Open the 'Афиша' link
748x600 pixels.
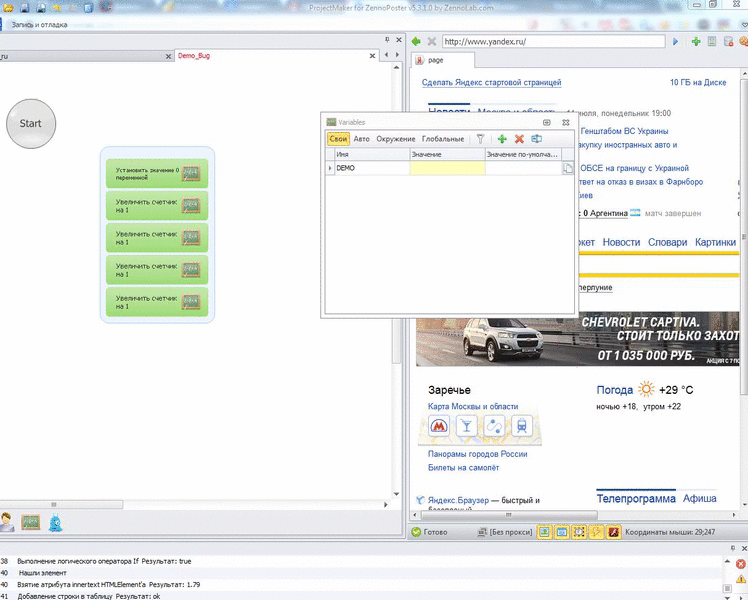point(699,499)
